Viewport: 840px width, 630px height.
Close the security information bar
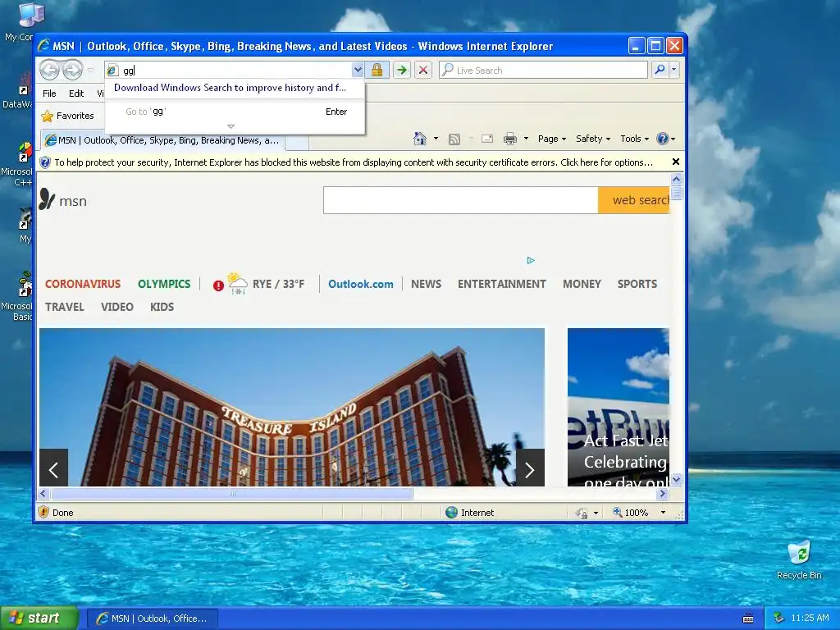click(x=676, y=162)
